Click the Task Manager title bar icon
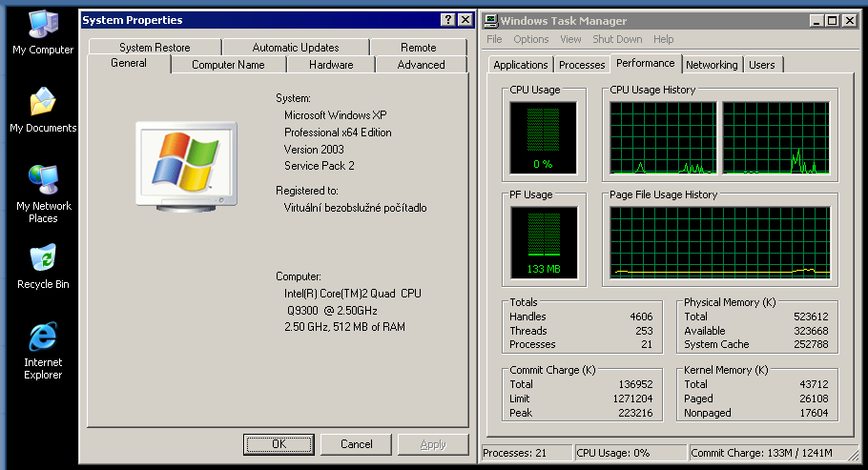The width and height of the screenshot is (868, 470). 490,20
